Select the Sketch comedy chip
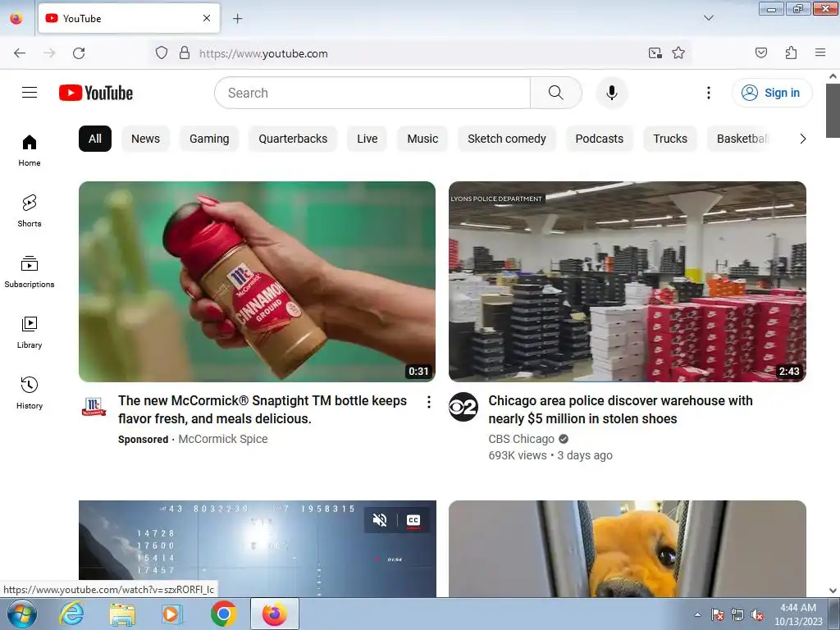840x630 pixels. (x=506, y=139)
